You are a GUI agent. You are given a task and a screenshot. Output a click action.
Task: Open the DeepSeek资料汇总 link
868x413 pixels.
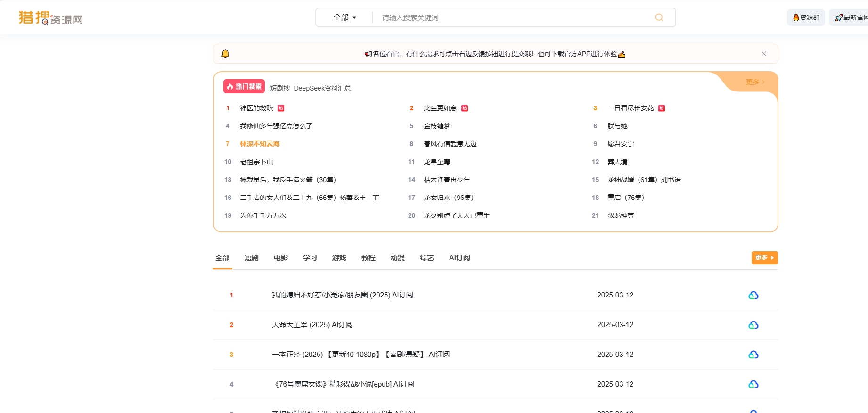(322, 88)
